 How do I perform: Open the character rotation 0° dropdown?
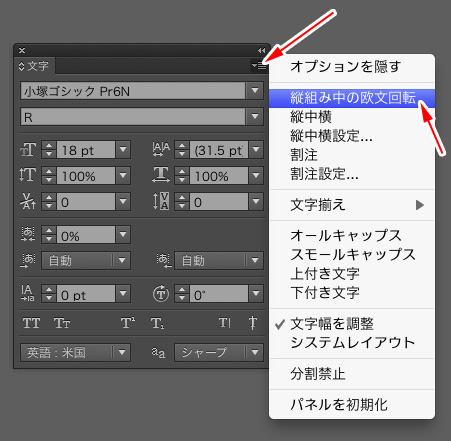pyautogui.click(x=256, y=294)
